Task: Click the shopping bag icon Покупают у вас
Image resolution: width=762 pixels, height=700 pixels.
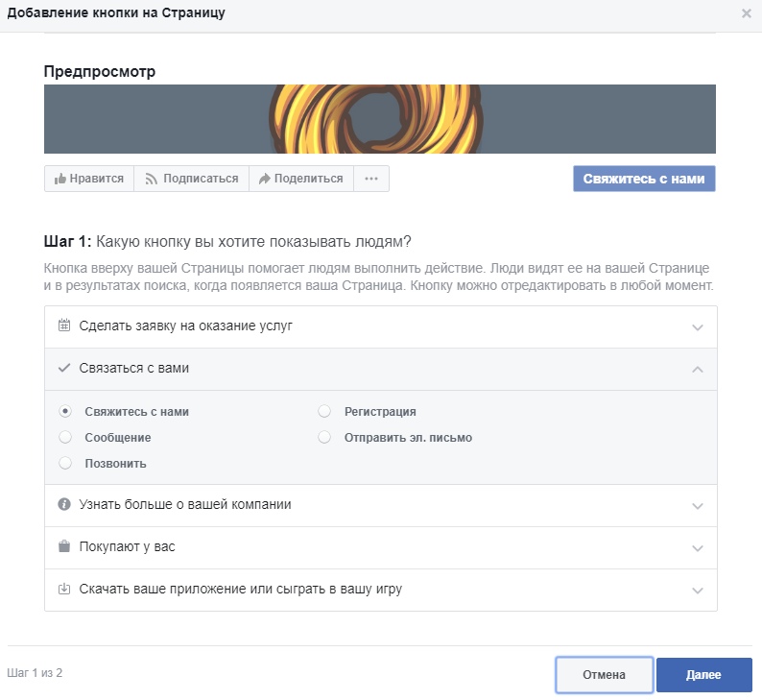Action: [x=64, y=546]
